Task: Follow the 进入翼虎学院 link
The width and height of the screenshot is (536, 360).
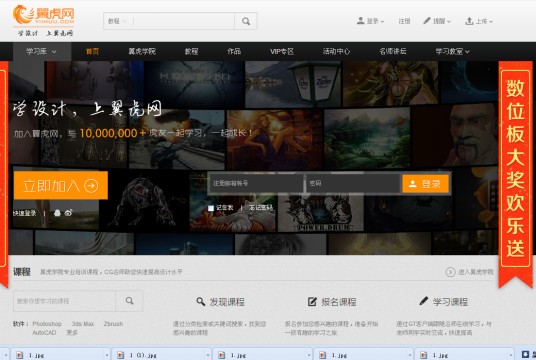Action: point(470,272)
